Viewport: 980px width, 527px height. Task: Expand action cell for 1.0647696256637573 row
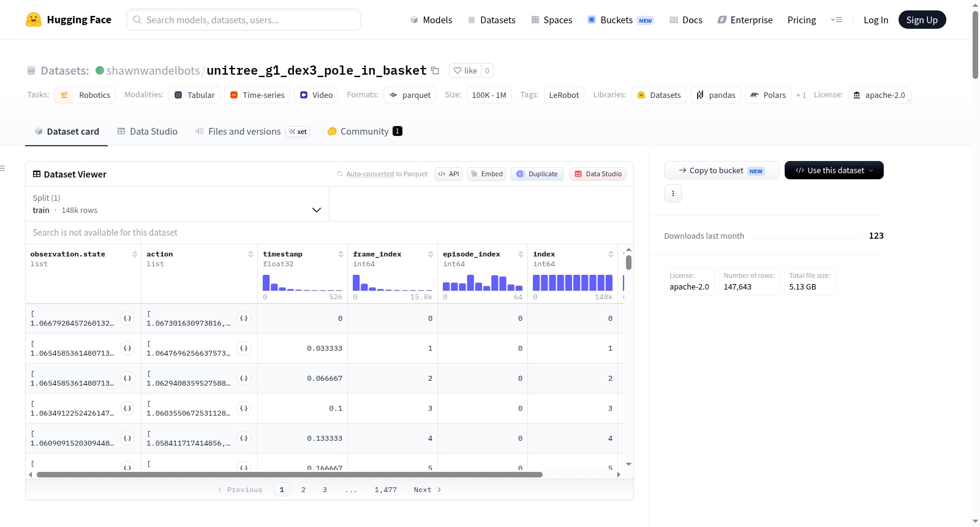pyautogui.click(x=244, y=348)
